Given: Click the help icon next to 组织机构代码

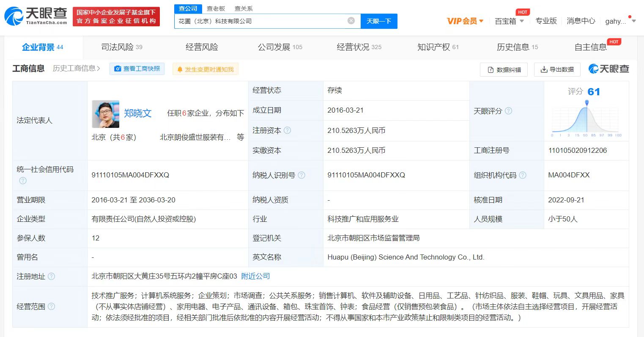Looking at the screenshot, I should (x=523, y=175).
